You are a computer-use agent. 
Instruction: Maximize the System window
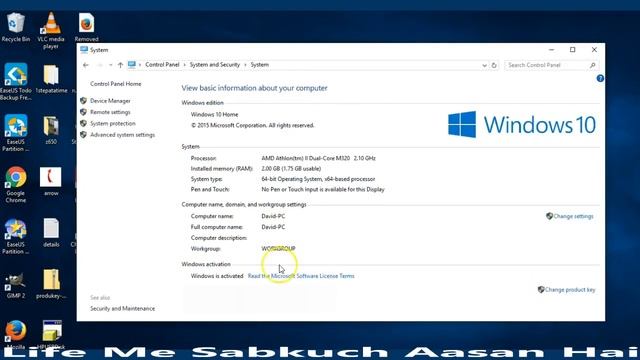pos(573,50)
